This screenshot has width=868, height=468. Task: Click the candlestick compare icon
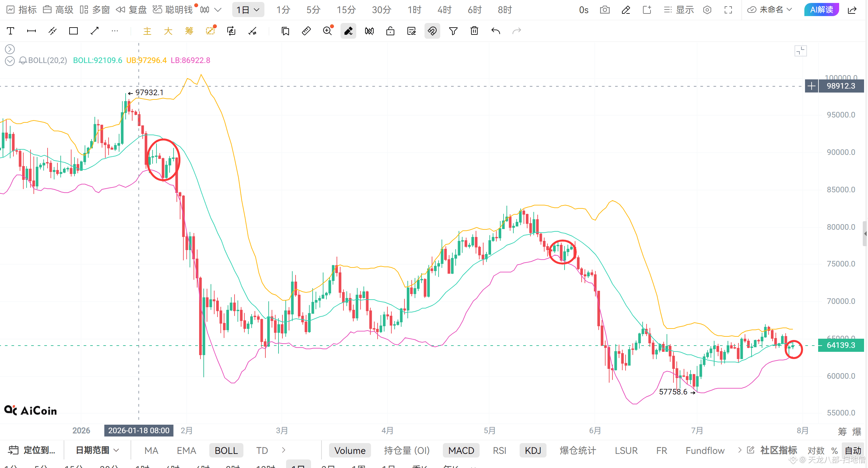pos(369,31)
